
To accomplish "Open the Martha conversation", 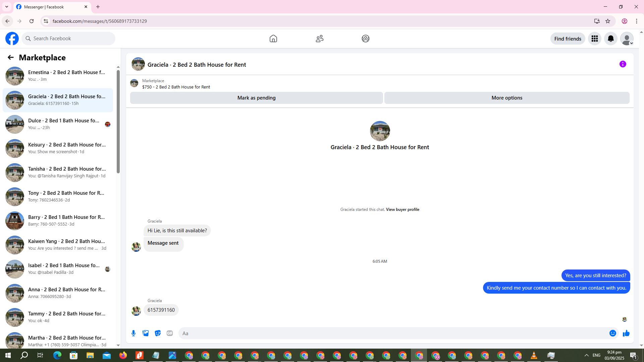I will point(58,339).
